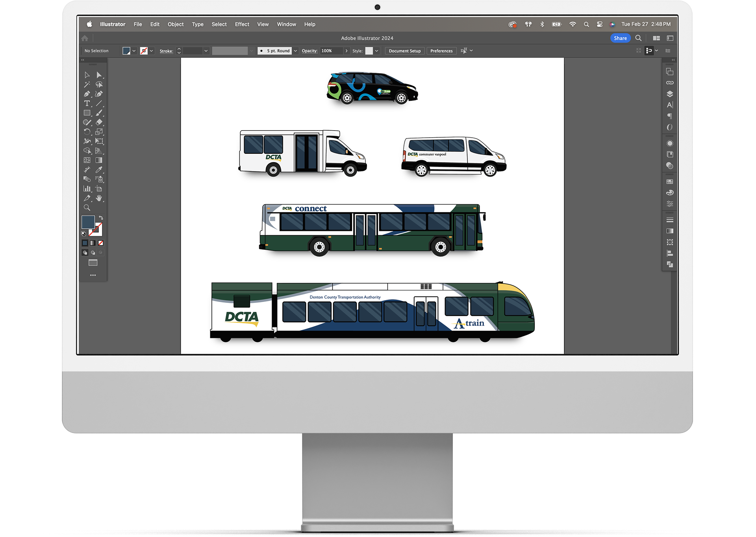Choose the Shaper tool

[x=87, y=122]
